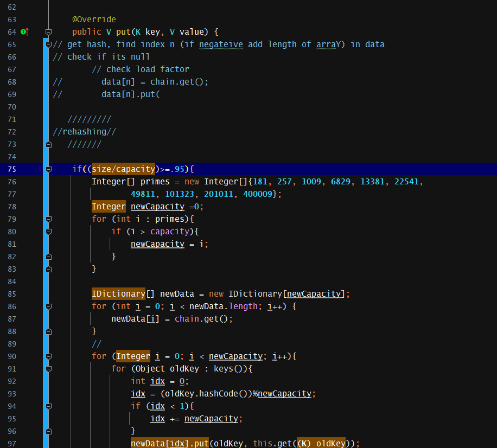
Task: Click the fold end marker on line 88
Action: (48, 331)
